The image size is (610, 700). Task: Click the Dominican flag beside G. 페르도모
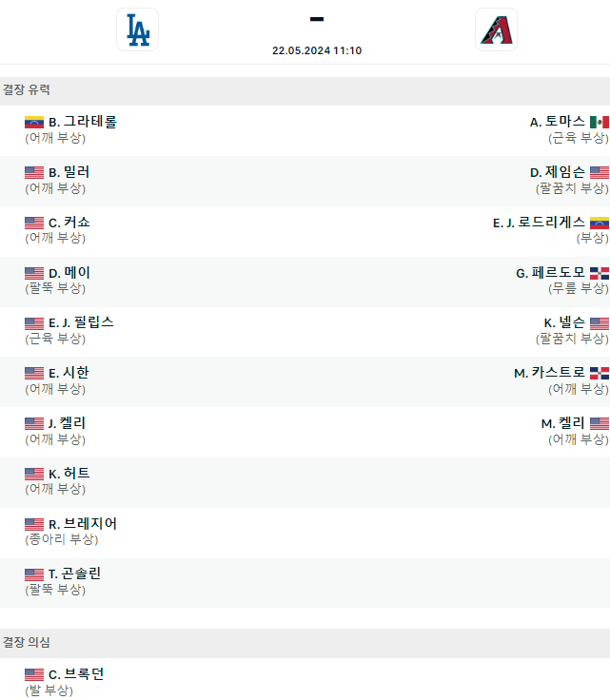[x=599, y=273]
